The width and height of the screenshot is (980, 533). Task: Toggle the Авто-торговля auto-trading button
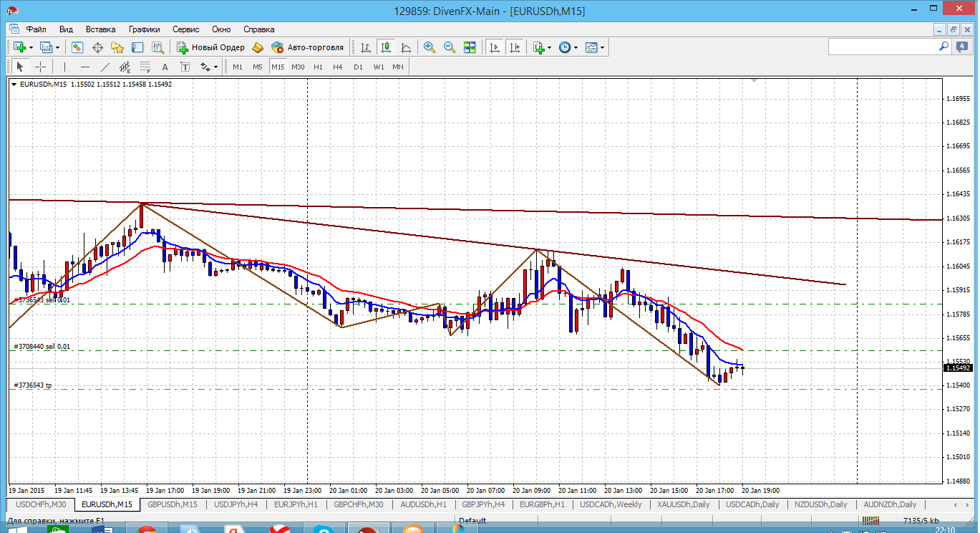[307, 47]
